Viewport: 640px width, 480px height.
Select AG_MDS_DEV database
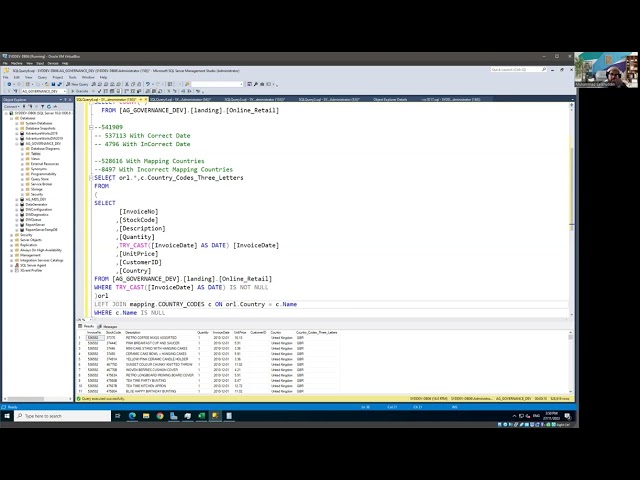tap(36, 200)
